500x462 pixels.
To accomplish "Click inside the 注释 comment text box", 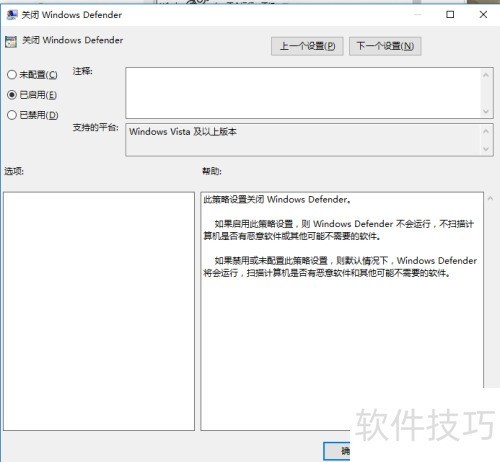I will coord(303,93).
